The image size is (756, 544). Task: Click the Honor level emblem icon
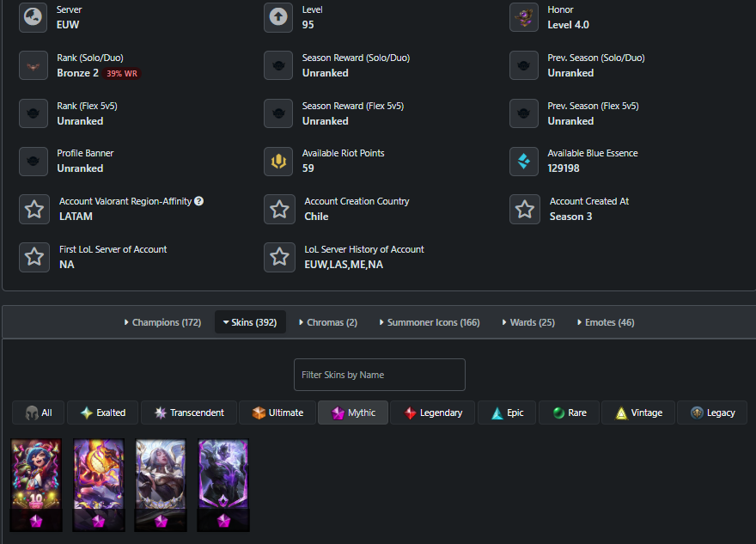(523, 17)
